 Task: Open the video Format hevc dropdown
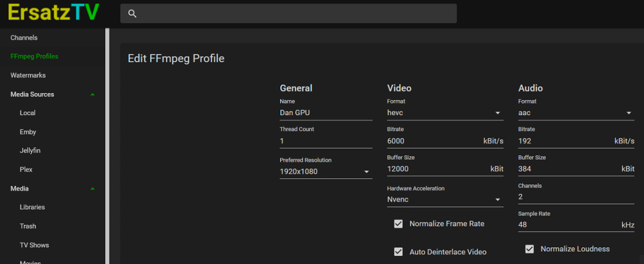pyautogui.click(x=445, y=113)
